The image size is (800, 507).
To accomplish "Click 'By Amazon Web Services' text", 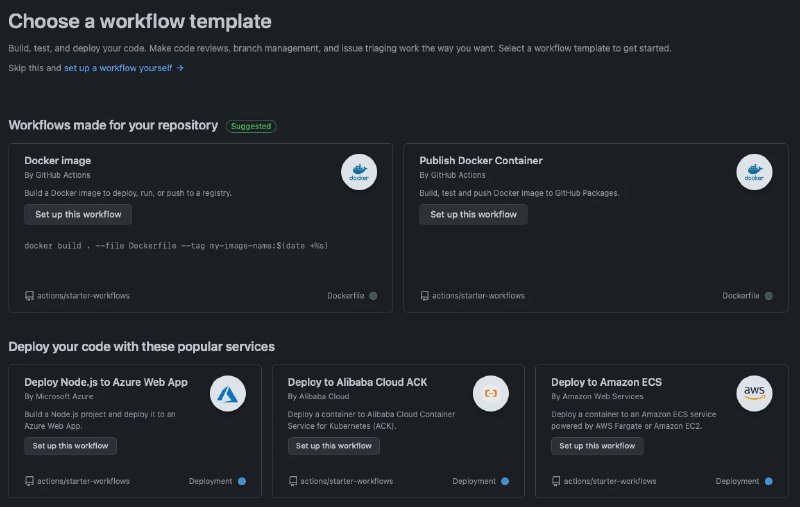I will pos(597,396).
